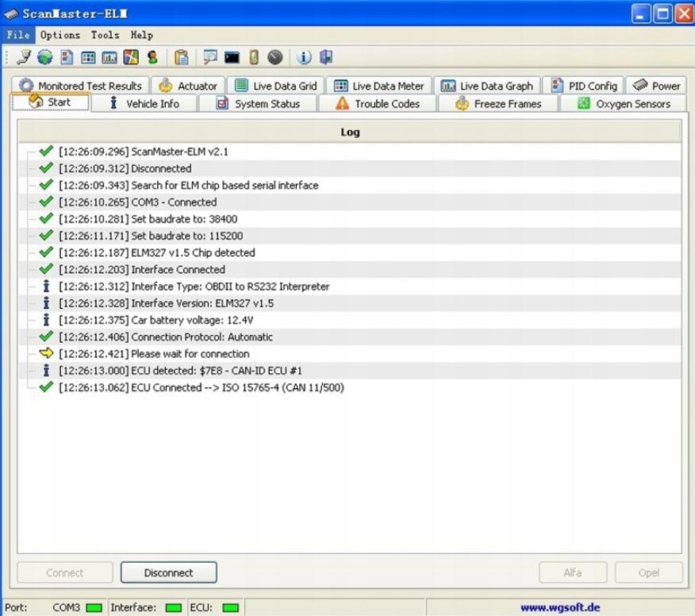
Task: Select the Start tab
Action: click(50, 102)
